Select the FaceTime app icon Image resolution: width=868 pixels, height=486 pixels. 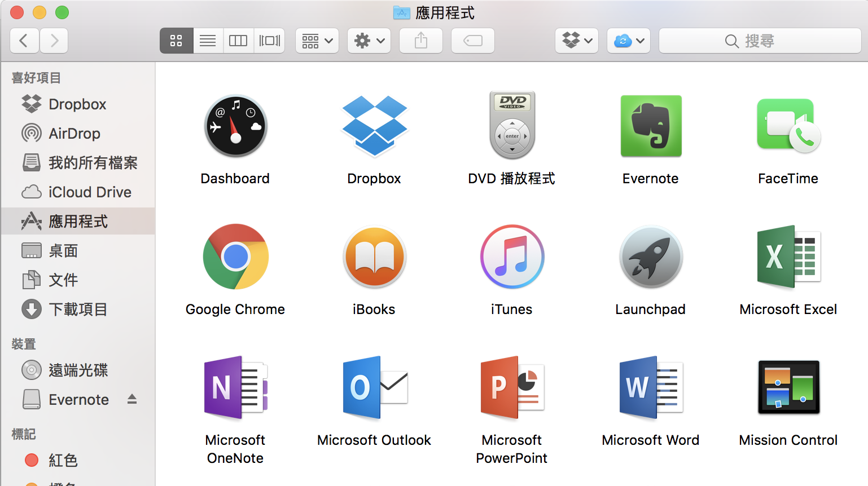tap(788, 125)
